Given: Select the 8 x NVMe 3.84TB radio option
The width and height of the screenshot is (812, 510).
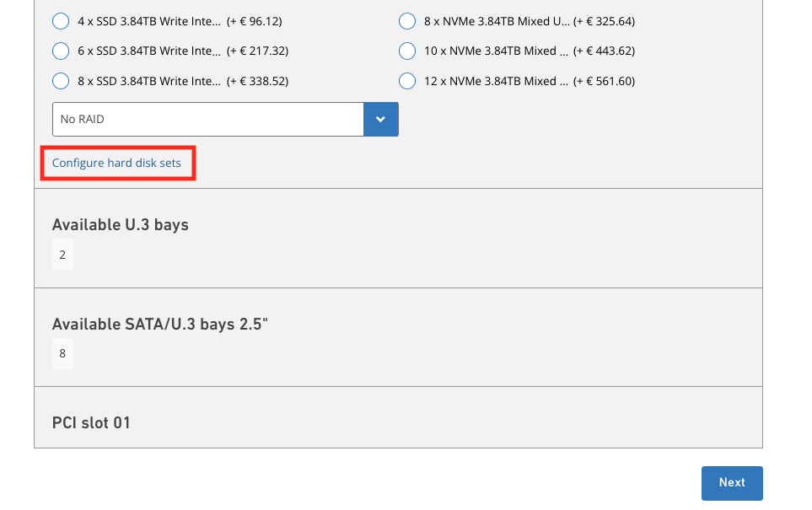Looking at the screenshot, I should [x=407, y=20].
